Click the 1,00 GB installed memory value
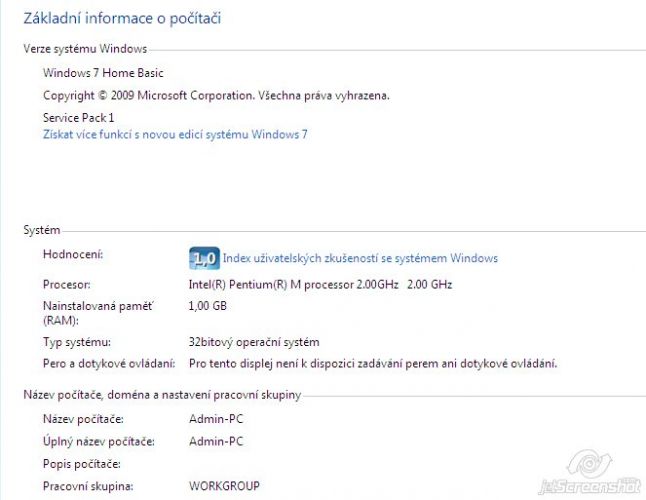The width and height of the screenshot is (646, 500). point(208,306)
